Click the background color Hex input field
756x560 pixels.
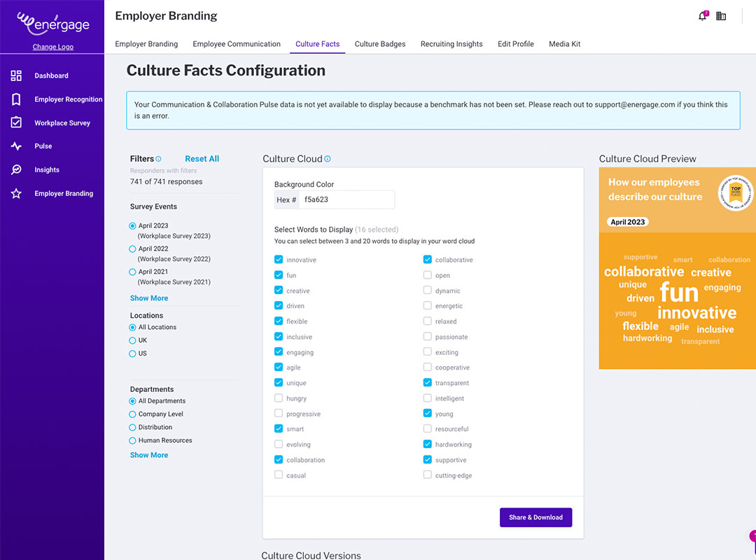[346, 199]
